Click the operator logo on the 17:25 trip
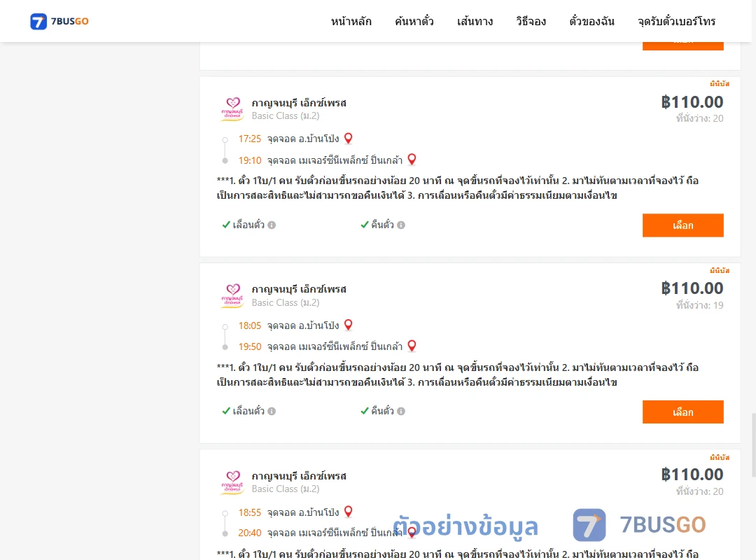Screen dimensions: 756x560 [x=232, y=108]
